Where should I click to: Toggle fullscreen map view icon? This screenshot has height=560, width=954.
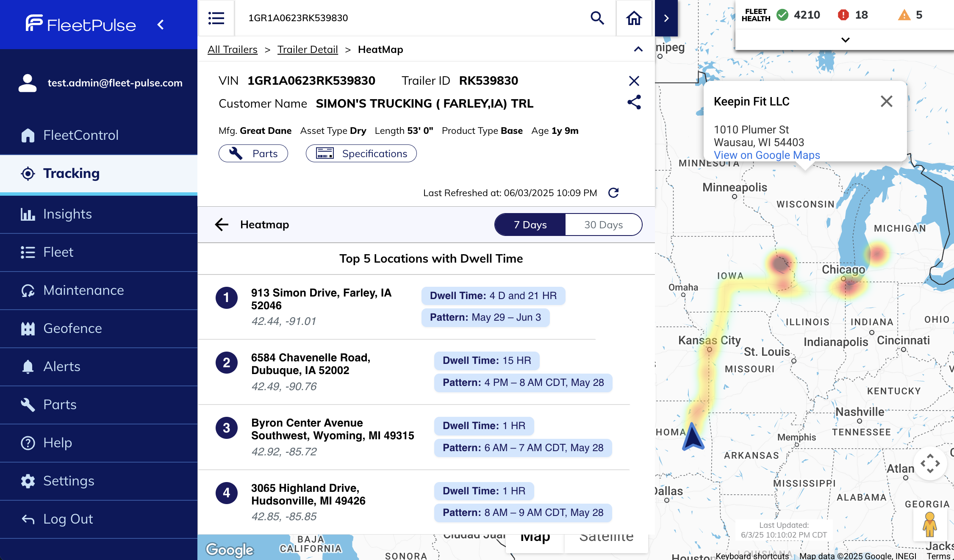(x=930, y=463)
